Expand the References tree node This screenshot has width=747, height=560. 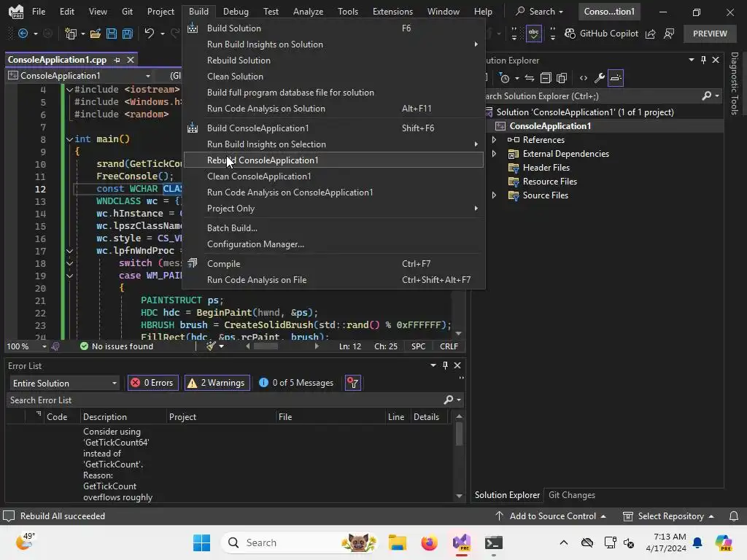coord(494,140)
